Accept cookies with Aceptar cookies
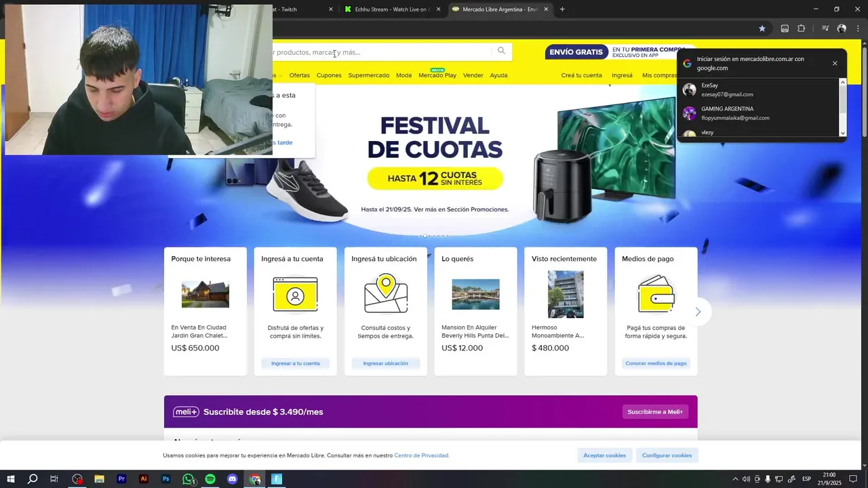This screenshot has height=488, width=868. click(605, 455)
